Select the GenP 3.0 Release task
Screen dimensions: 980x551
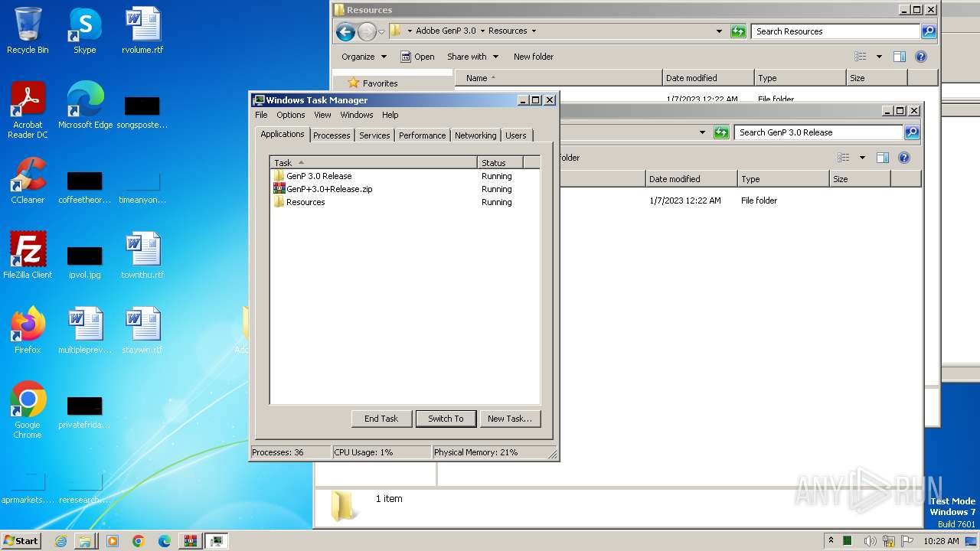point(405,176)
